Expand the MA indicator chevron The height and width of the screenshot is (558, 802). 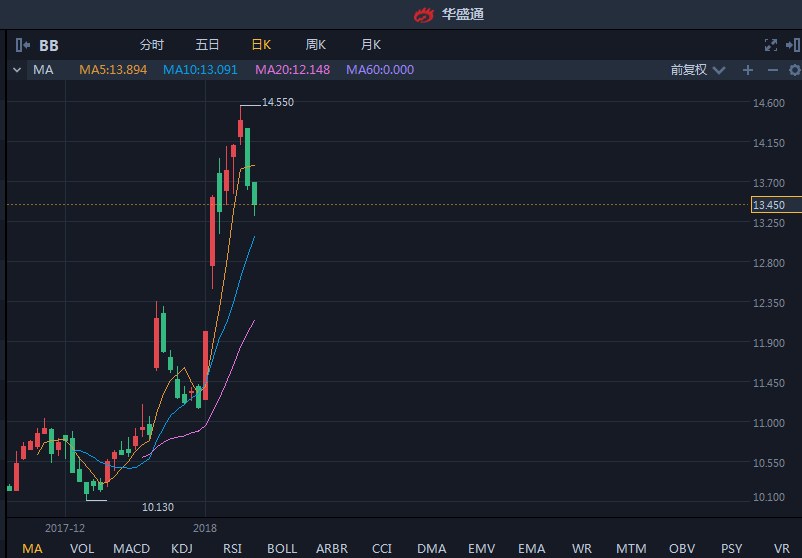click(x=16, y=70)
